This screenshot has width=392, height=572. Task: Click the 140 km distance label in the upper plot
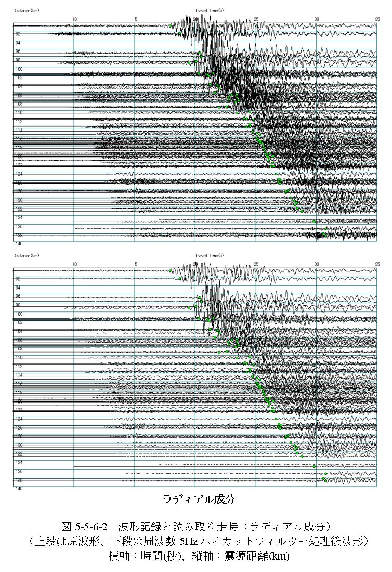(x=19, y=244)
